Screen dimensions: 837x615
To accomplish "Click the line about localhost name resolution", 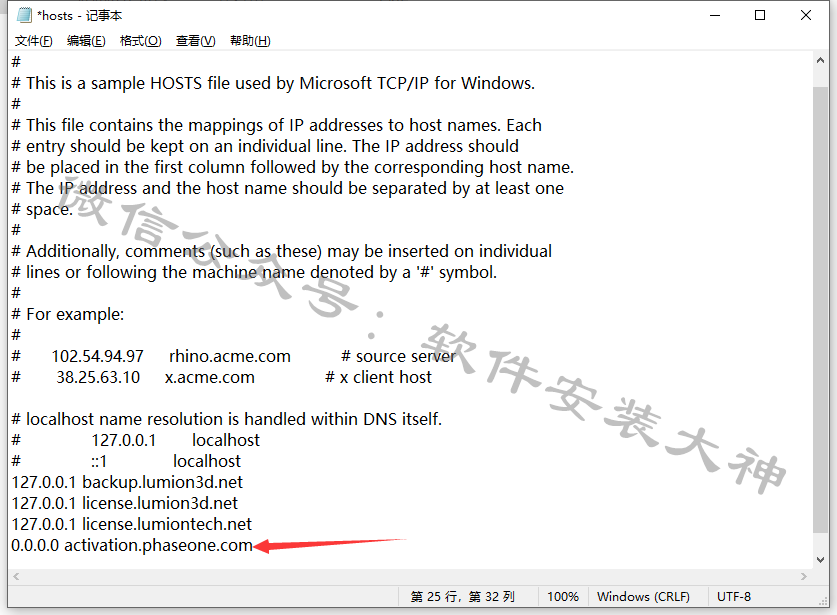I will click(x=227, y=419).
